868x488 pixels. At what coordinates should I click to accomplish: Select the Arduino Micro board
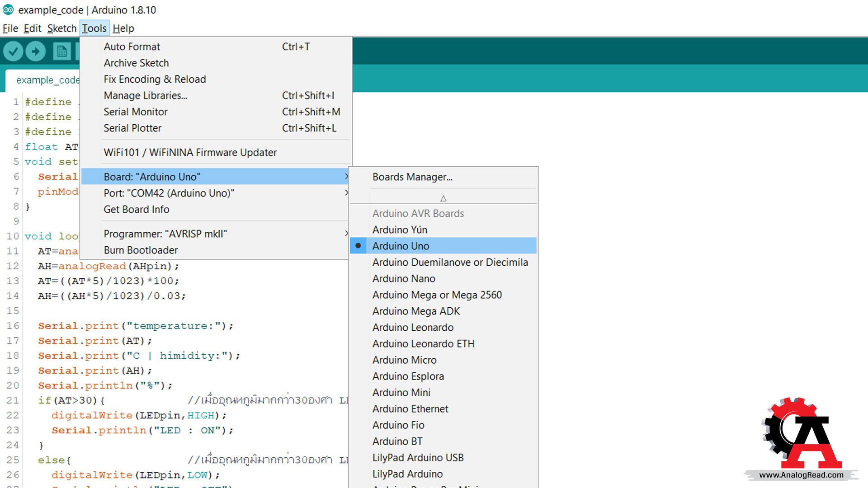pyautogui.click(x=443, y=360)
